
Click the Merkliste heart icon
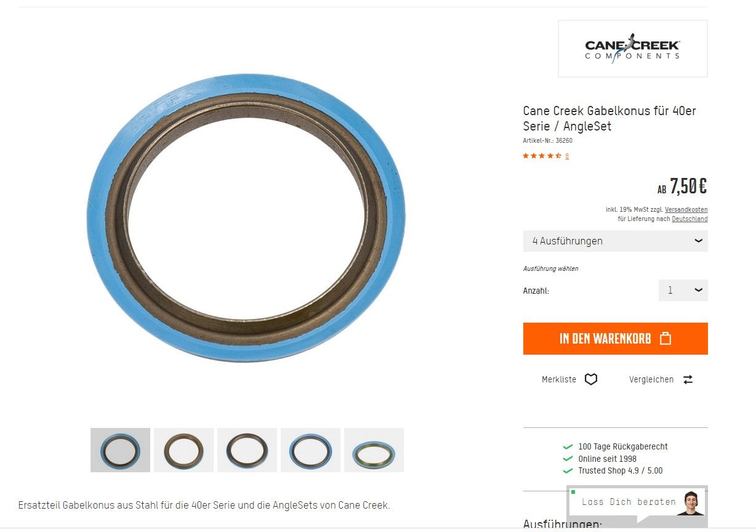591,379
